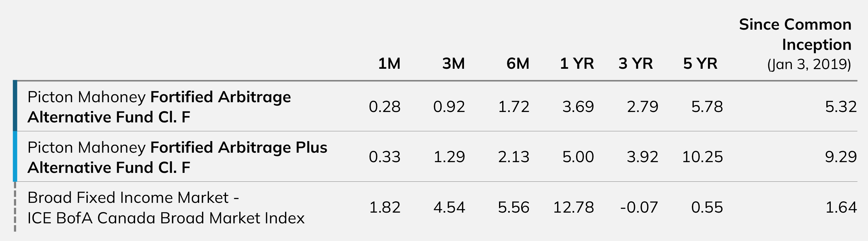This screenshot has height=241, width=868.
Task: Click the Jan 3, 2019 inception date text
Action: pyautogui.click(x=809, y=64)
